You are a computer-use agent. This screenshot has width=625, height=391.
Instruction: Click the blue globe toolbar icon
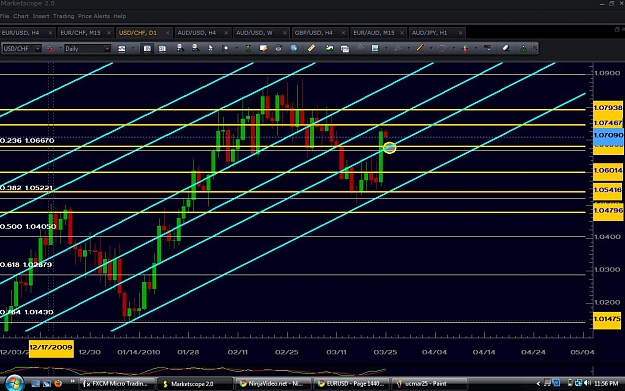click(294, 48)
